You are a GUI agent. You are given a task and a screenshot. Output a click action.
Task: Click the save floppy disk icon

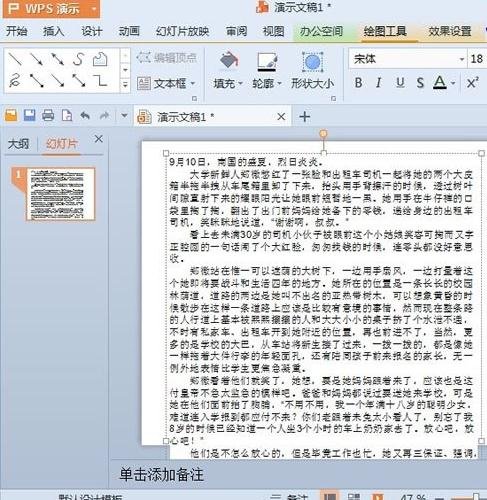point(29,116)
